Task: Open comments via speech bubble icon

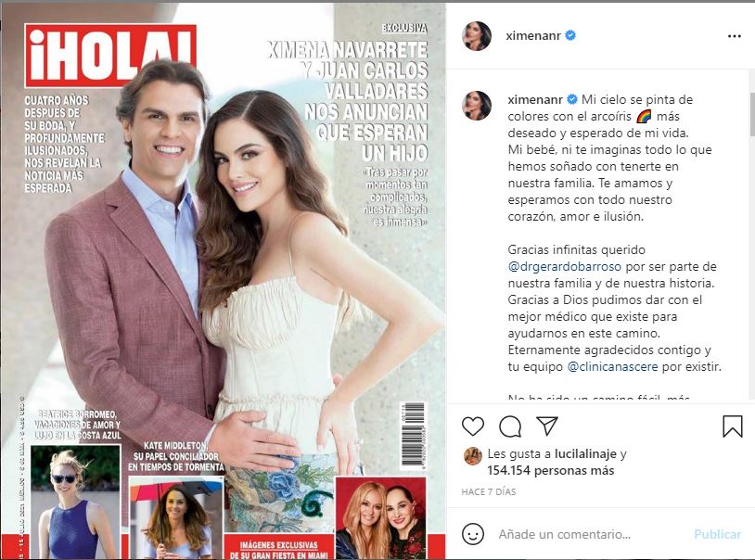Action: [x=510, y=426]
